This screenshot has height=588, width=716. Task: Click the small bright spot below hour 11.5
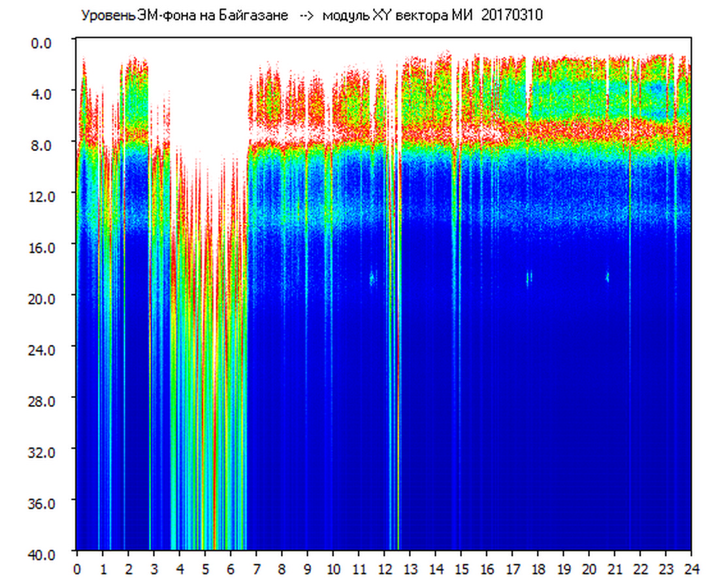pyautogui.click(x=372, y=278)
